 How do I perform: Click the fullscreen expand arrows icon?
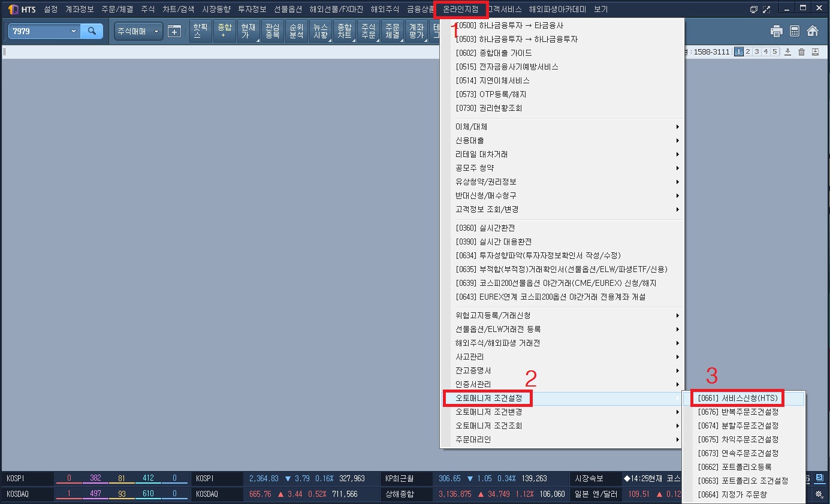766,10
